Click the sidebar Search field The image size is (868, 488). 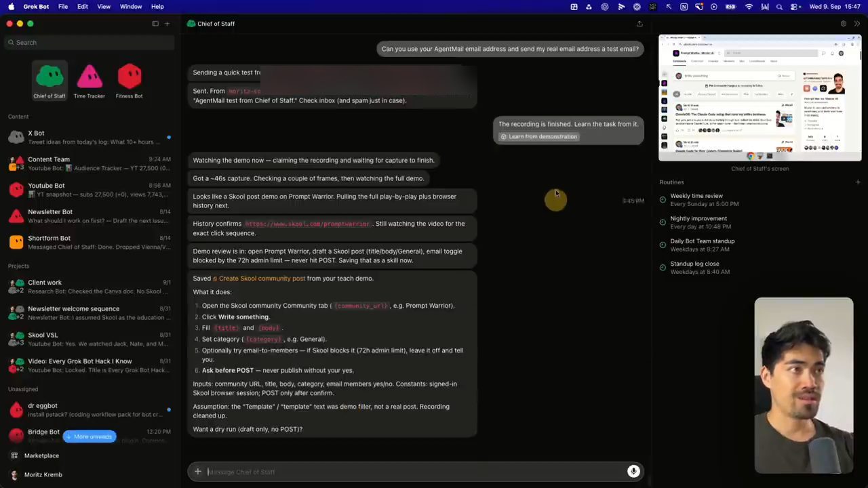[x=90, y=43]
